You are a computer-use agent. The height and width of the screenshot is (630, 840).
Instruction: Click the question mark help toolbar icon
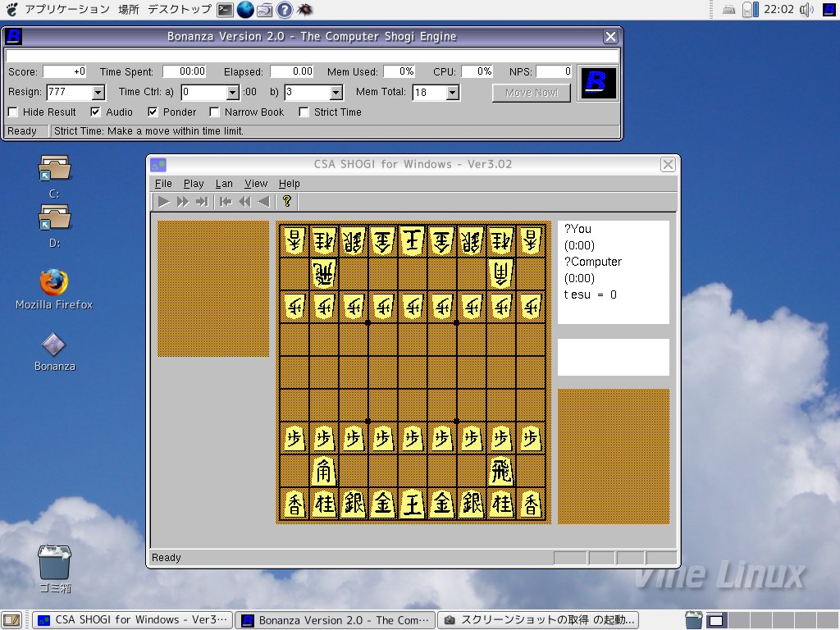[x=286, y=201]
